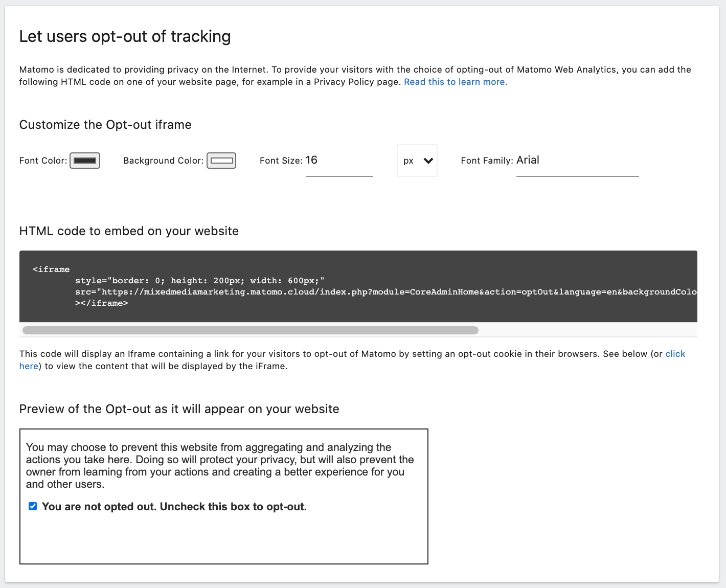
Task: Open the font size unit dropdown
Action: tap(417, 160)
